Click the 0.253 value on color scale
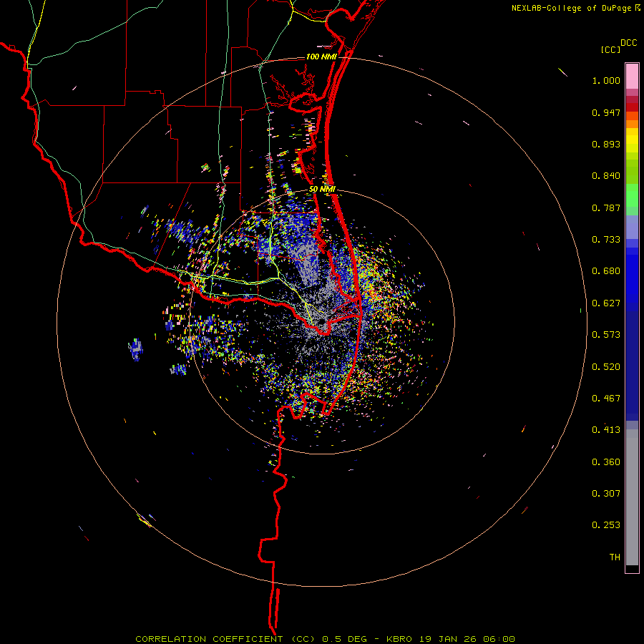 (x=606, y=525)
